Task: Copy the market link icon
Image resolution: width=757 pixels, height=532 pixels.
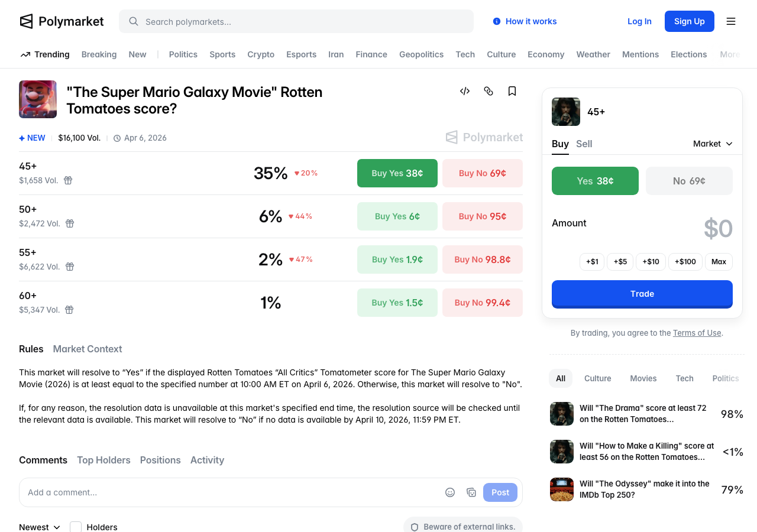Action: [x=489, y=91]
